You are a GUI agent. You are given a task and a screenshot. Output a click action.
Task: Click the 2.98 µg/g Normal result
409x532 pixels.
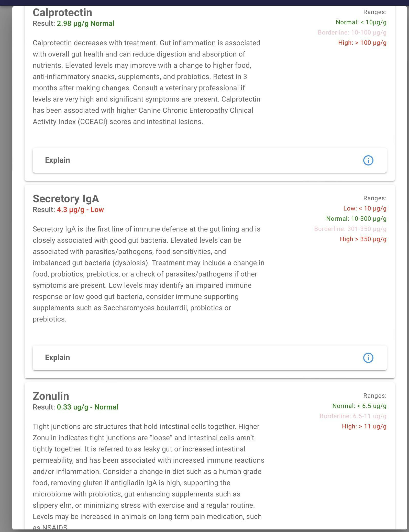coord(85,24)
